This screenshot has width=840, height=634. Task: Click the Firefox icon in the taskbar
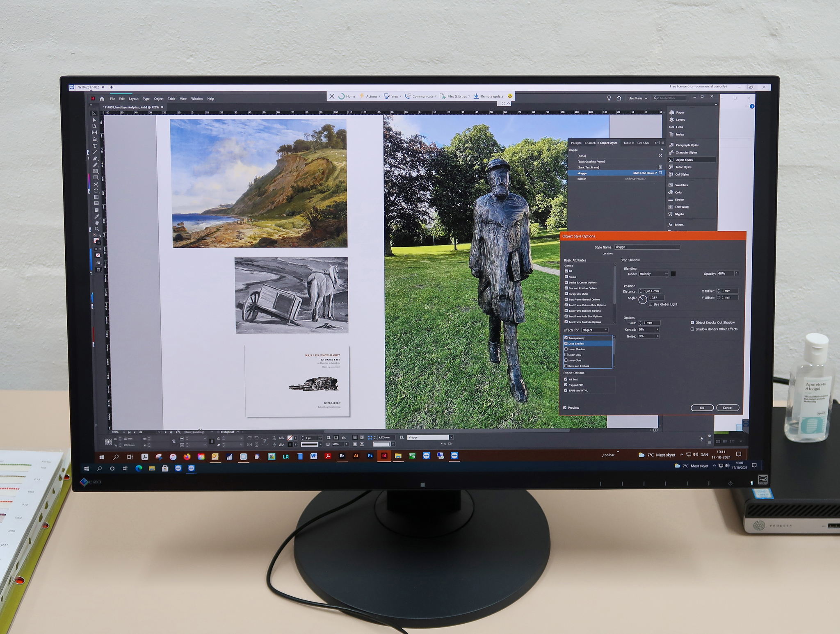[x=187, y=456]
